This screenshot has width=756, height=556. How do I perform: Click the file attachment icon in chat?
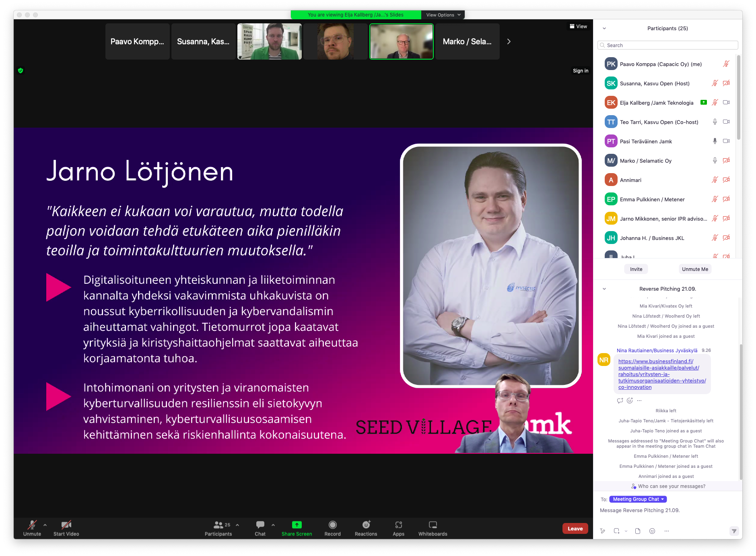click(x=638, y=531)
